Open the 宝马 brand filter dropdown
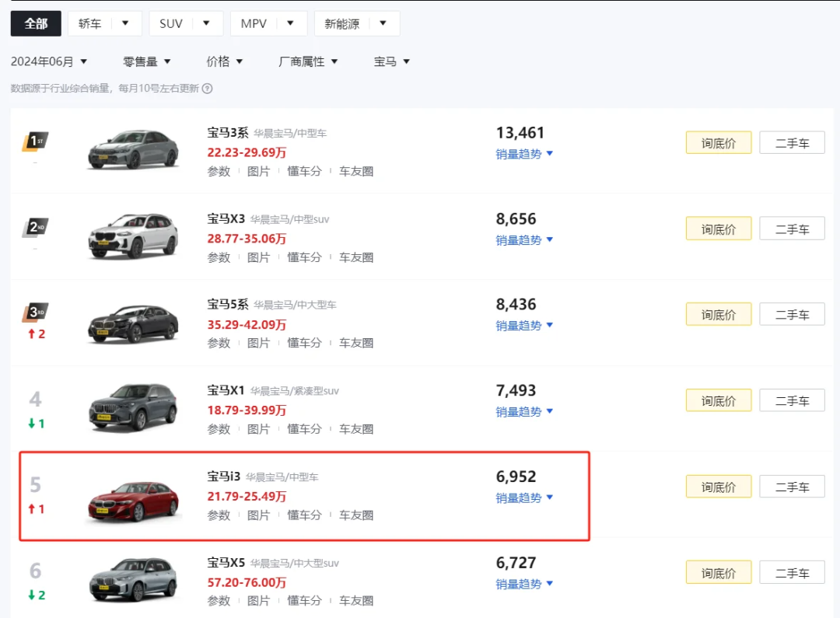The image size is (840, 618). click(x=392, y=61)
